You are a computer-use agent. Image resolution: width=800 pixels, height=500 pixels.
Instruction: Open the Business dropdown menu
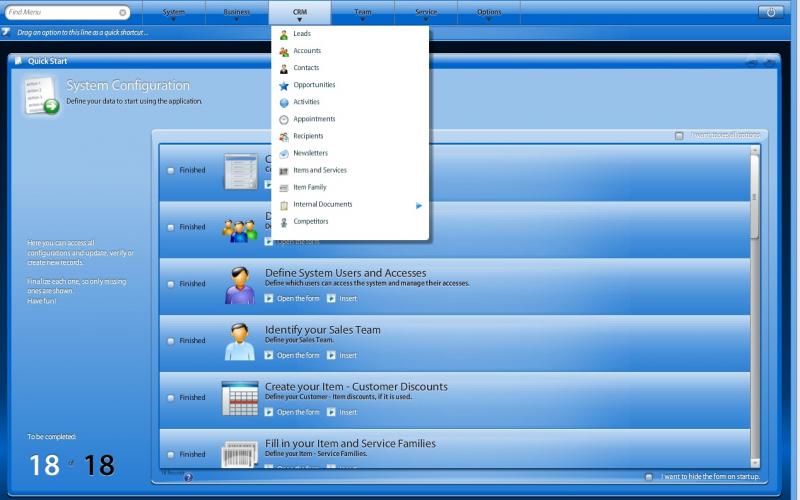tap(237, 13)
